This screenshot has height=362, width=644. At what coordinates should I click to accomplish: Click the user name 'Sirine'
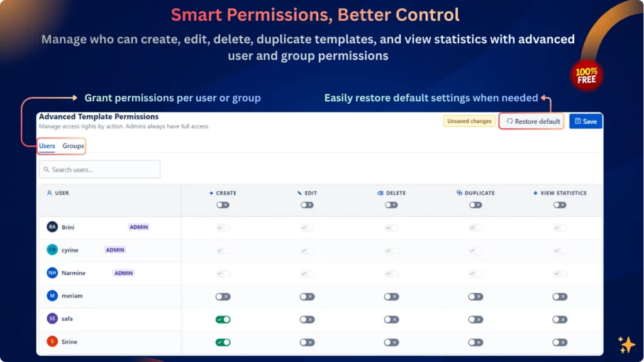click(x=69, y=341)
